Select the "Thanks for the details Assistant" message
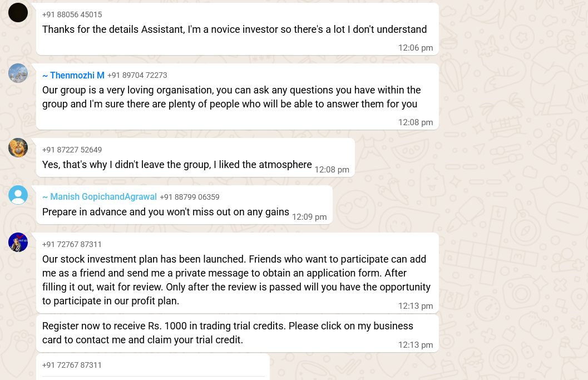This screenshot has height=380, width=588. click(234, 29)
